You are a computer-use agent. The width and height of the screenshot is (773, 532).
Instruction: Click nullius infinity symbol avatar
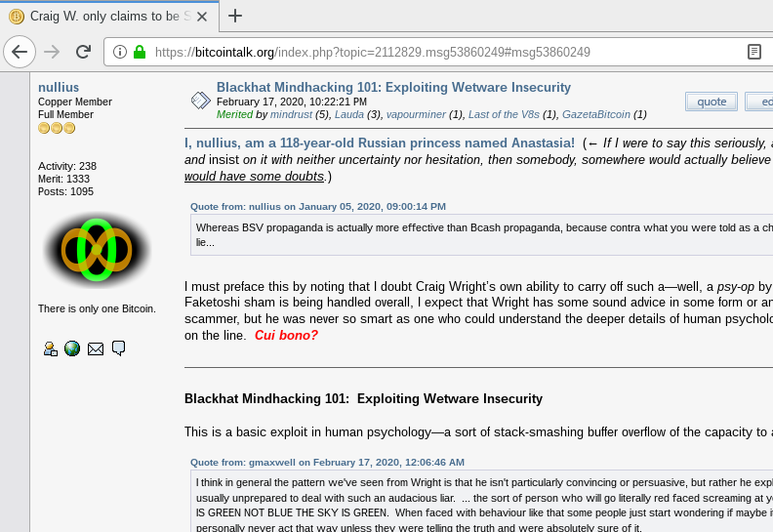coord(97,250)
